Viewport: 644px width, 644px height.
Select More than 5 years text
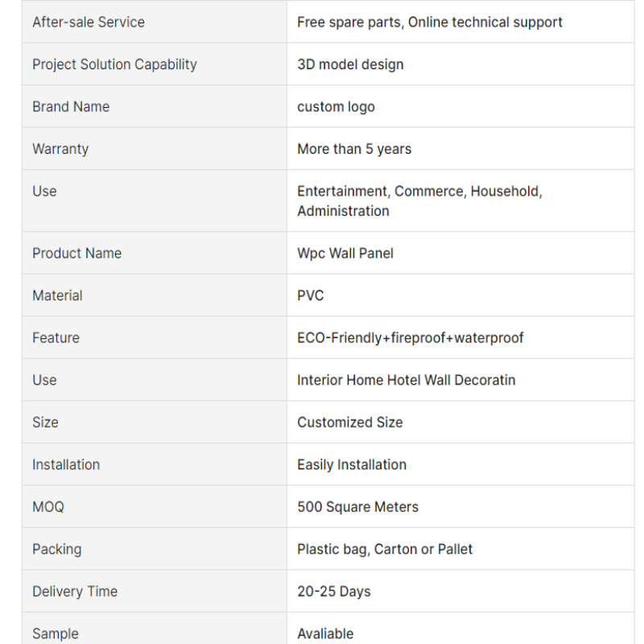point(354,149)
